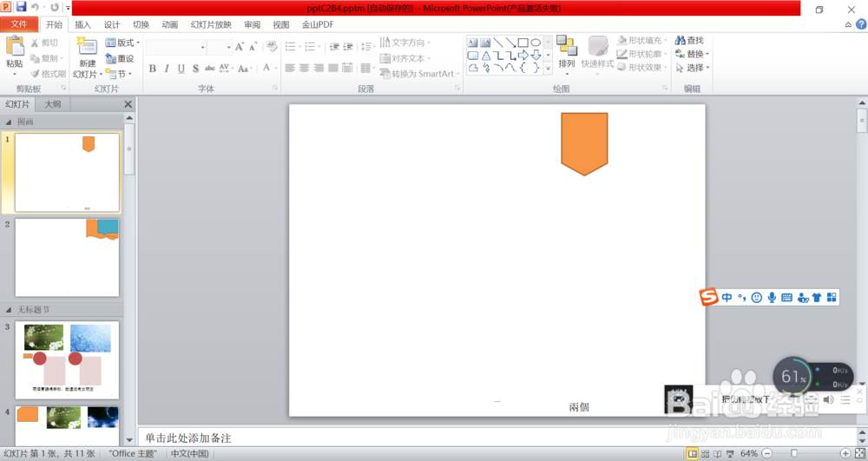This screenshot has height=461, width=868.
Task: Open the Review (审阅) tab
Action: (x=252, y=24)
